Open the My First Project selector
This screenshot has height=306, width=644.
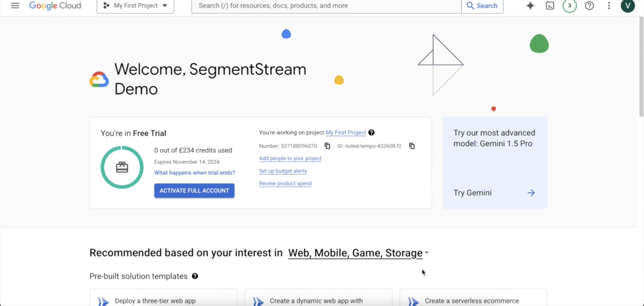(135, 6)
